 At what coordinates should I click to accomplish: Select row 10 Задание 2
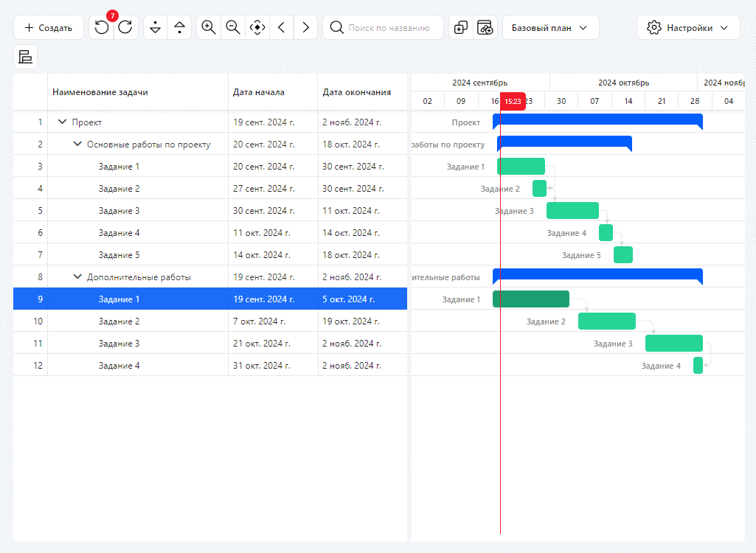point(210,321)
